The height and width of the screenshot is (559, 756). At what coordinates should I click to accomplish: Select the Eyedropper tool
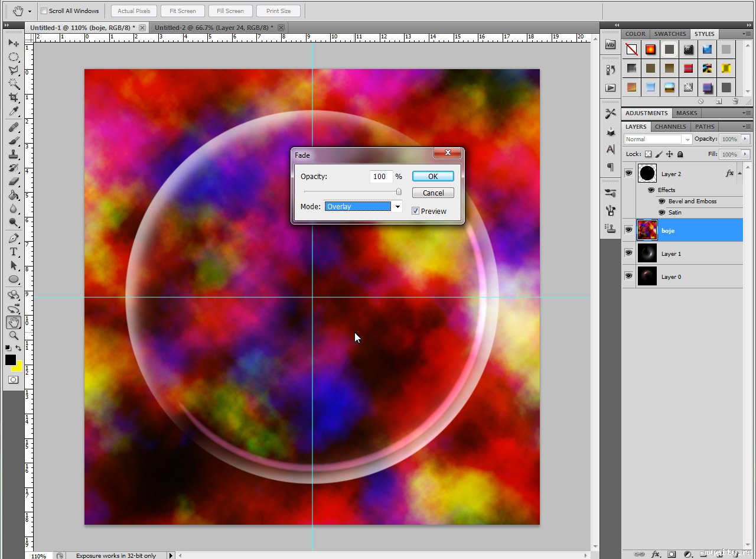pos(14,112)
